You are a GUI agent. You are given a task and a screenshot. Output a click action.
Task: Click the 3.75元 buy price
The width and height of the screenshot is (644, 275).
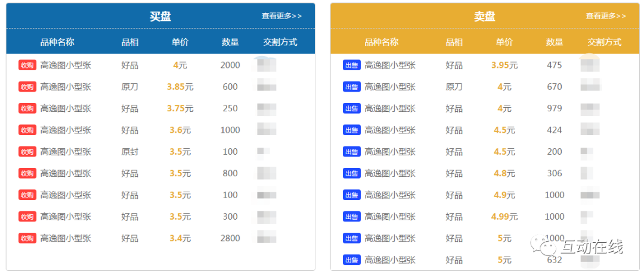pyautogui.click(x=180, y=108)
